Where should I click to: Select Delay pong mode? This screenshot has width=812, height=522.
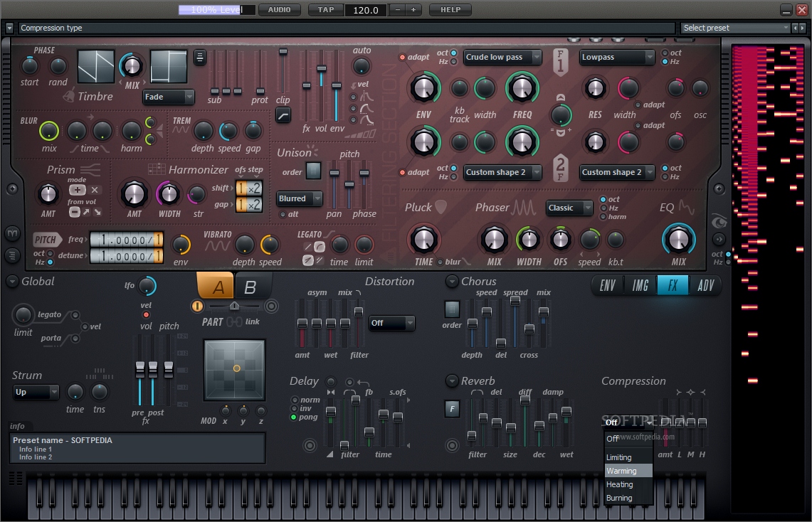click(294, 417)
